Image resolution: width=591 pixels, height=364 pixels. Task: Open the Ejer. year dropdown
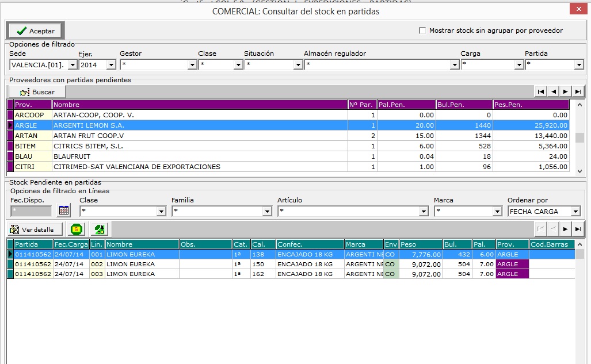(111, 65)
